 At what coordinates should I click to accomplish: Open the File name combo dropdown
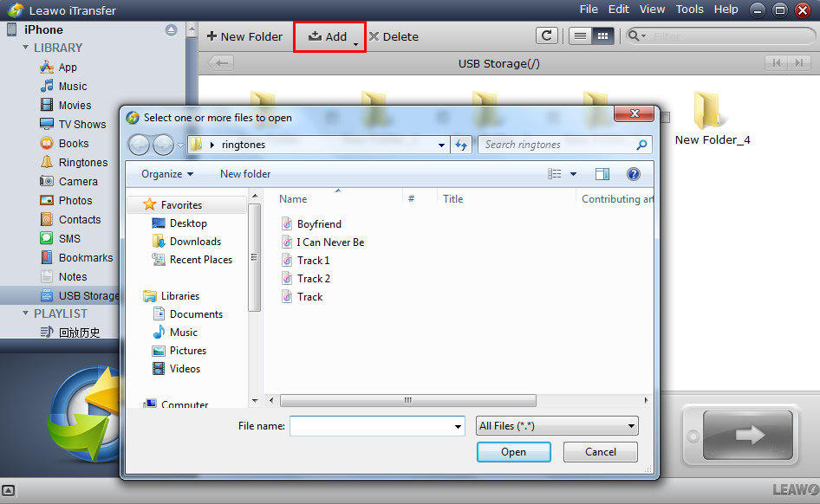459,426
